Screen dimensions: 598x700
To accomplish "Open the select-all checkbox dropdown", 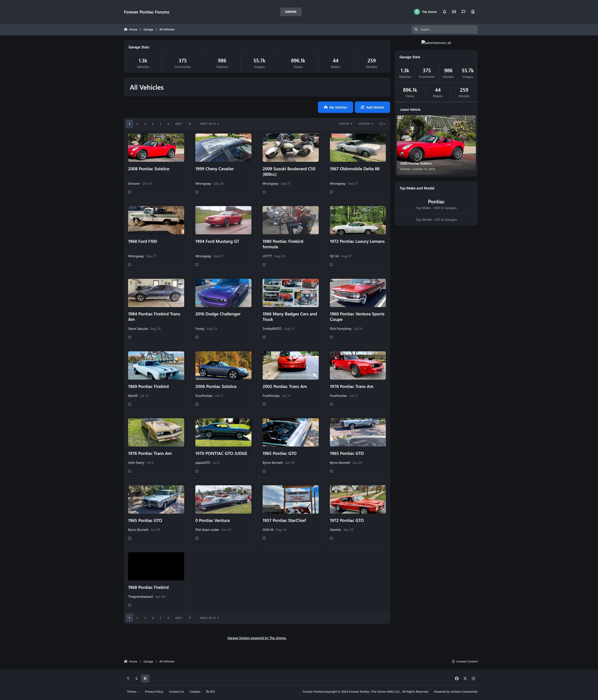I will tap(382, 124).
